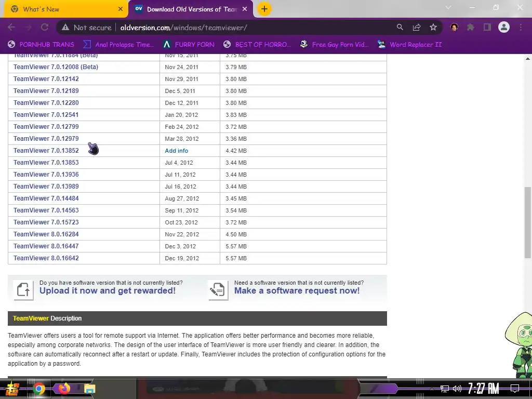Open TeamViewer 7.0.12142 download

point(46,79)
